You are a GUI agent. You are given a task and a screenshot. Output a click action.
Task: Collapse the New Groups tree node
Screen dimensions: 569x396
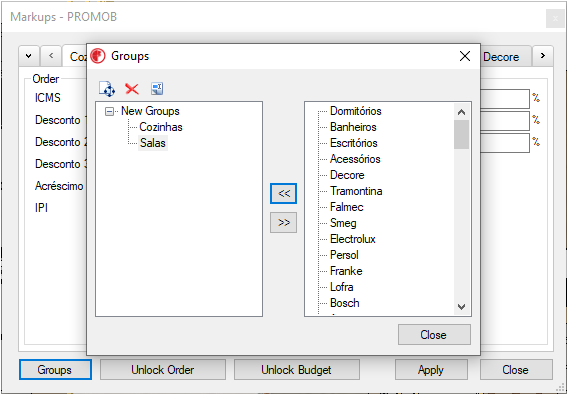click(x=109, y=111)
